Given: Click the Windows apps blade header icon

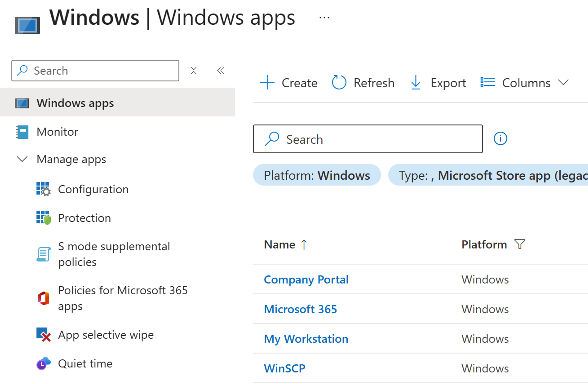Looking at the screenshot, I should 27,25.
